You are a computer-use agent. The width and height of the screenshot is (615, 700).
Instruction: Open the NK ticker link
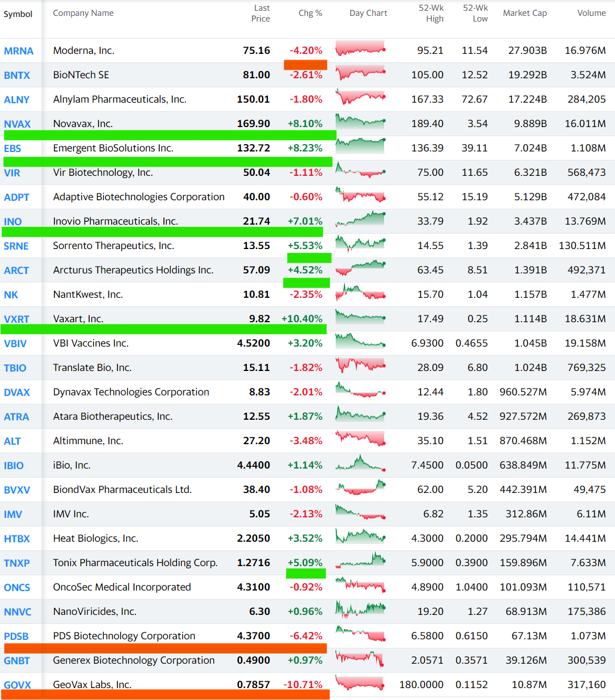coord(11,295)
